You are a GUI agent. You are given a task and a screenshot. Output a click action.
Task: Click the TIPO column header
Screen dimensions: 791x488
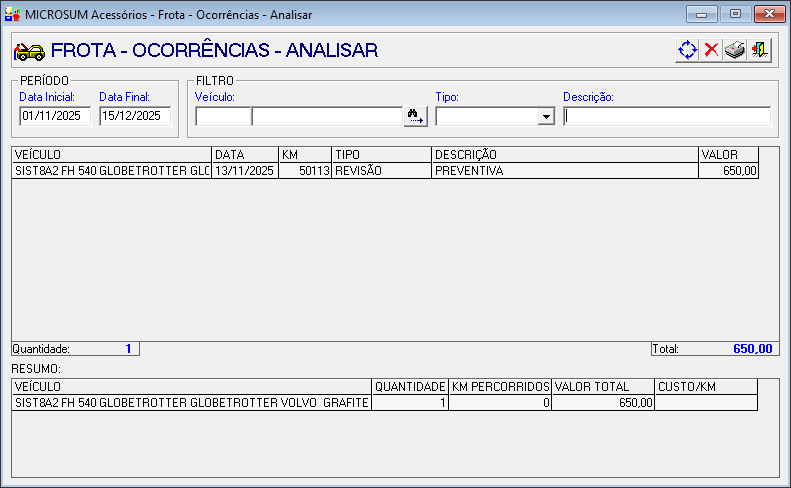(x=382, y=154)
